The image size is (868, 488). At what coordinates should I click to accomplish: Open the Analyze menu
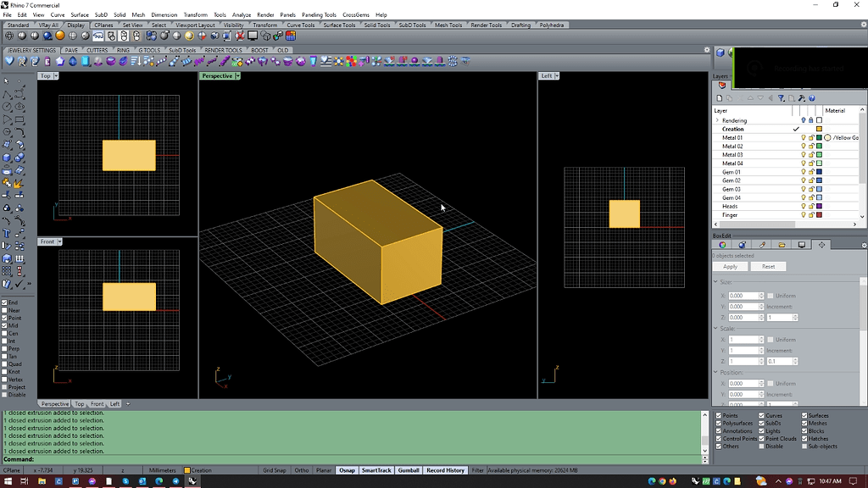[x=241, y=14]
